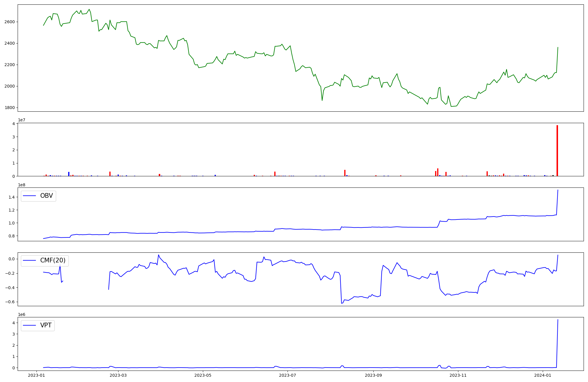Click the 2023-05 x-axis date label
Image resolution: width=588 pixels, height=382 pixels.
click(x=203, y=375)
